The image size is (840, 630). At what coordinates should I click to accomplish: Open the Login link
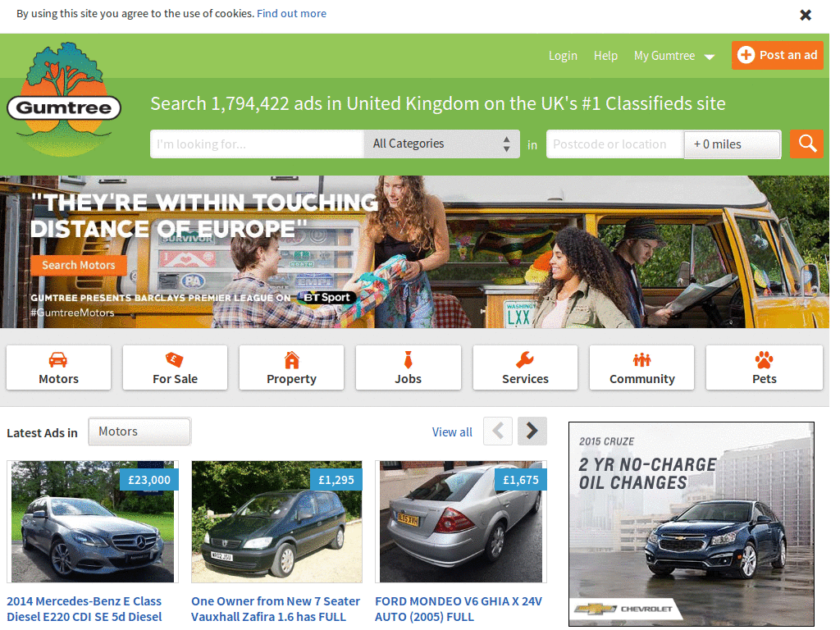point(563,56)
